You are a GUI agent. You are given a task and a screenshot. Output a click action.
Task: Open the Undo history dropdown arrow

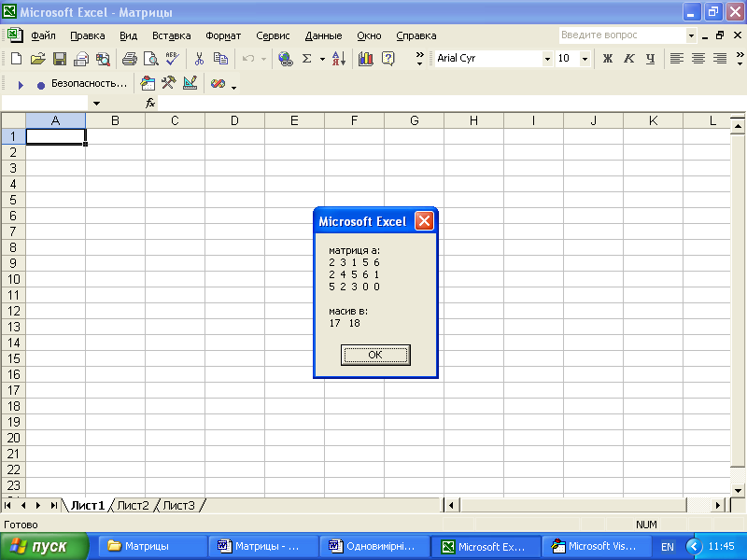tap(263, 59)
